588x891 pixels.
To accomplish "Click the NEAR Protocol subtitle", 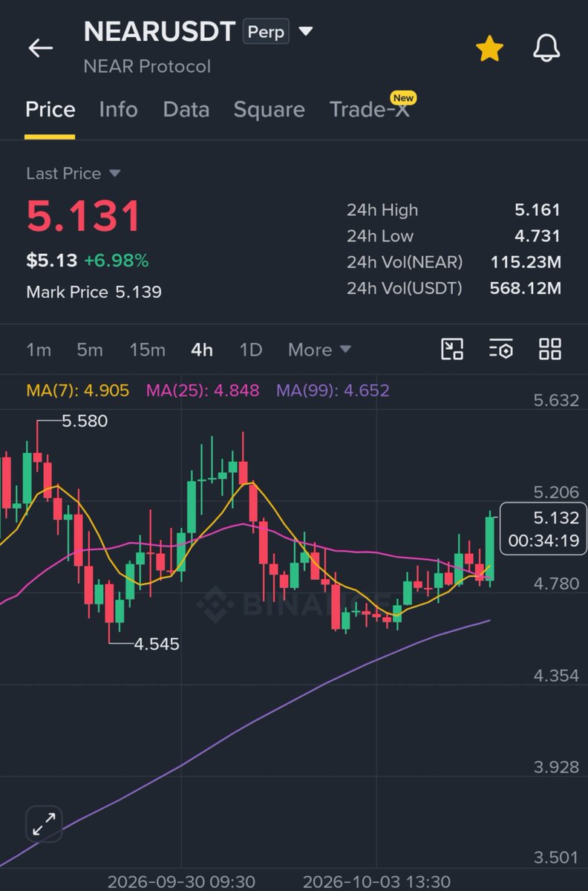I will [x=148, y=66].
